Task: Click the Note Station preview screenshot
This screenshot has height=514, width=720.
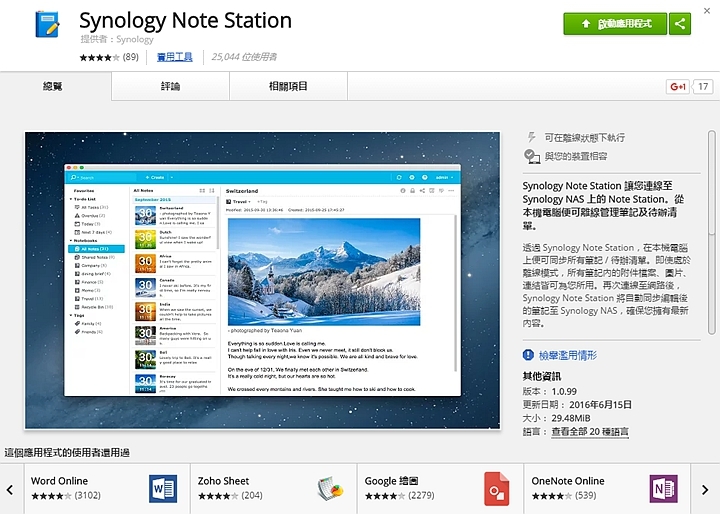Action: (x=262, y=280)
